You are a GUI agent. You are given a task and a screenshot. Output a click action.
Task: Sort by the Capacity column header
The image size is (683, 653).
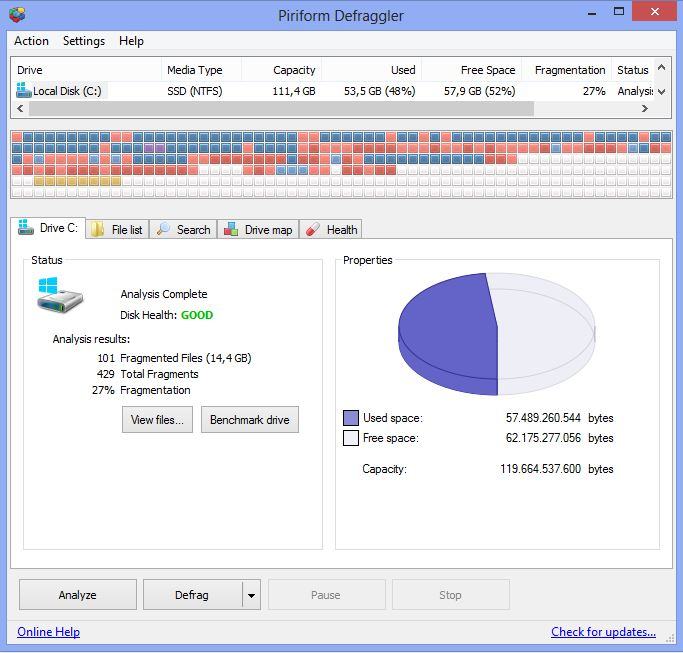coord(281,70)
